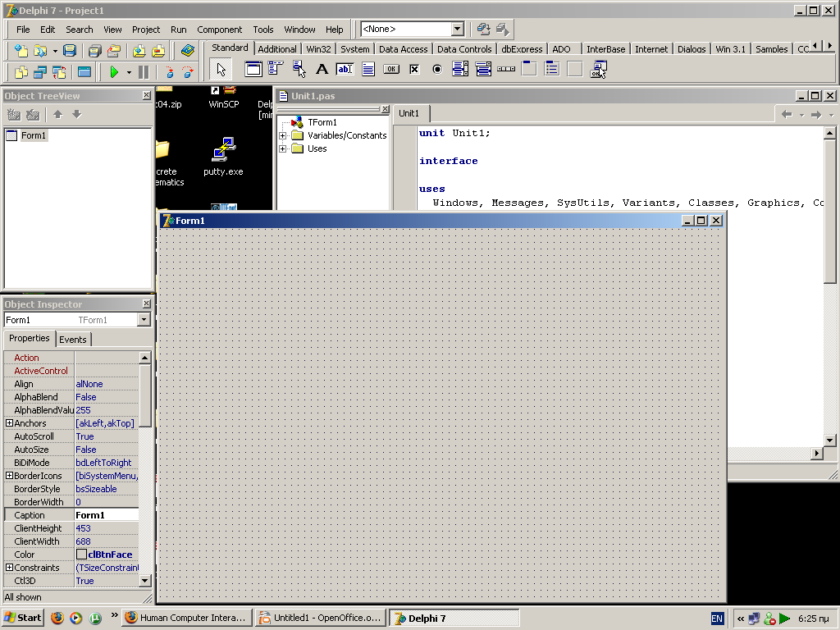
Task: Expand Variables/Constants in Code Explorer
Action: [x=282, y=135]
